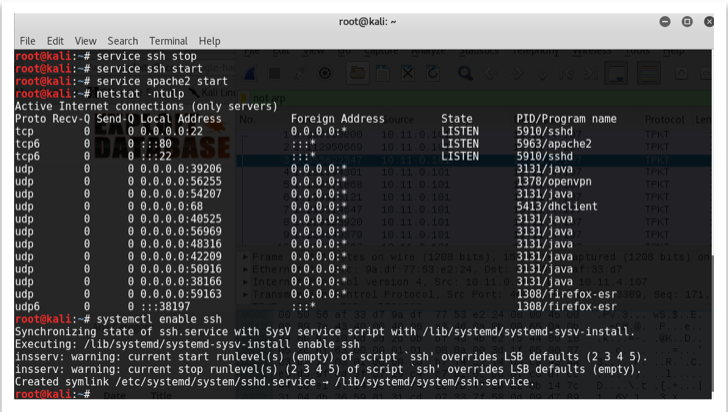
Task: Click Wireshark 'Source' column header
Action: tap(398, 120)
